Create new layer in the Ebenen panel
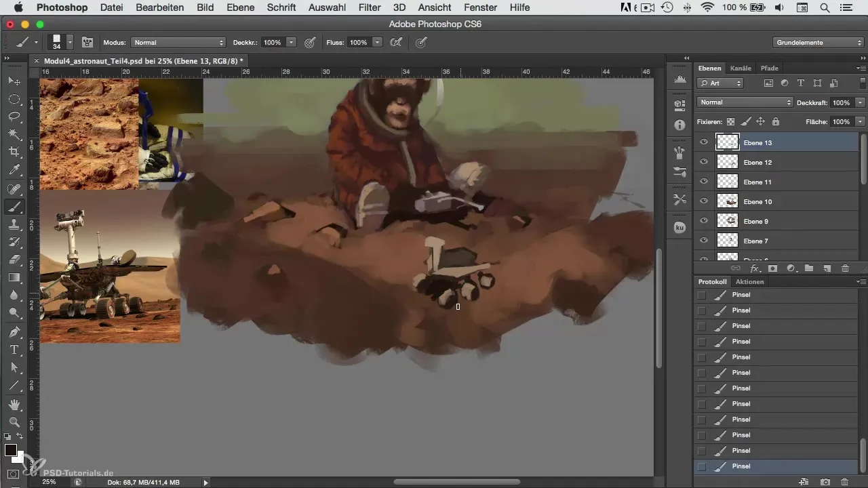This screenshot has height=488, width=868. point(827,268)
